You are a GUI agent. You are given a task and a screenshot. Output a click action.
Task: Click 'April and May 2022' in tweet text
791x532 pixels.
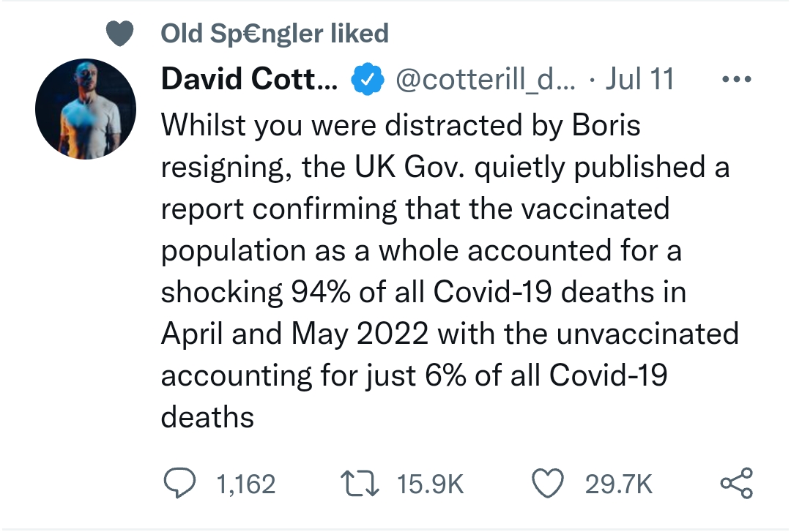click(295, 334)
